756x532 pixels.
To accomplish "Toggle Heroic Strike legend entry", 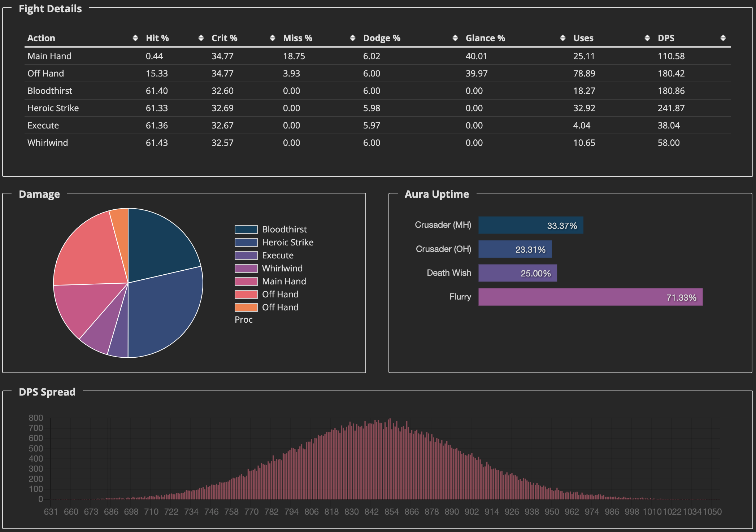I will (287, 243).
